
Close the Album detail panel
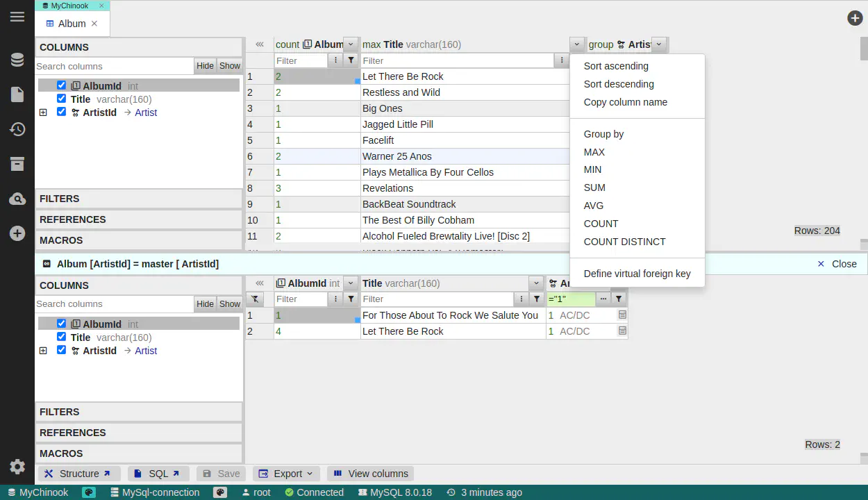tap(837, 264)
